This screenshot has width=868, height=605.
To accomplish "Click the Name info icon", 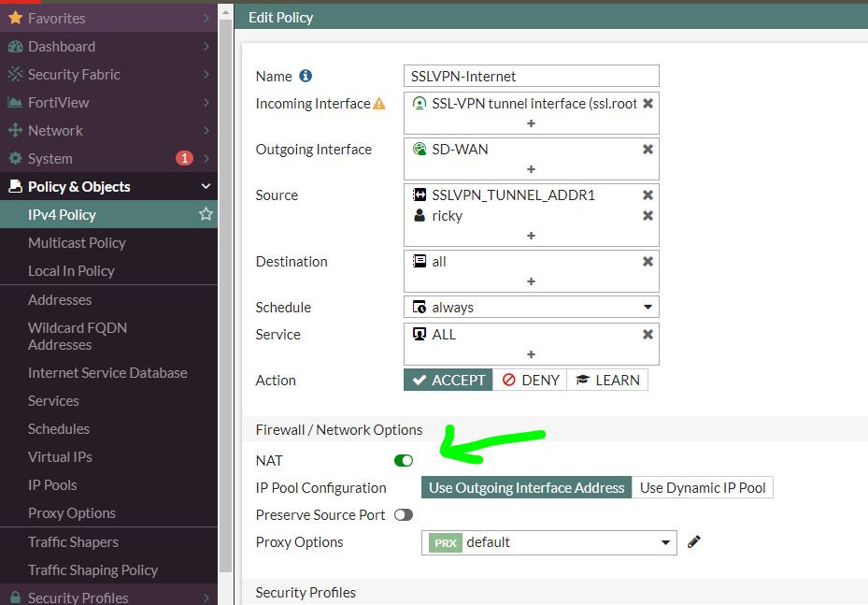I will pos(306,76).
